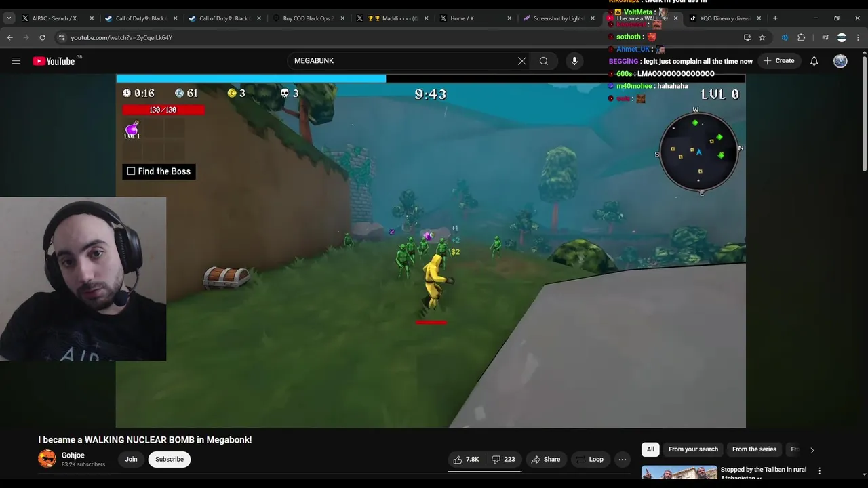Select the URL in address bar
868x488 pixels.
click(121, 37)
